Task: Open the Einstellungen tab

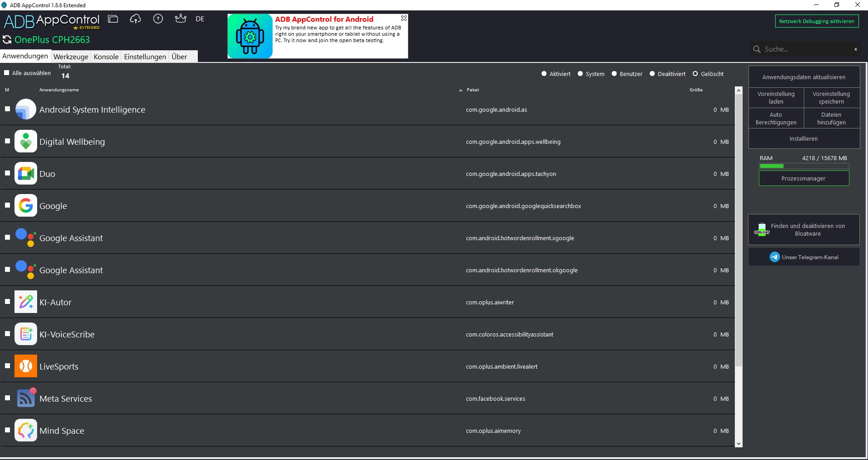Action: pyautogui.click(x=145, y=57)
